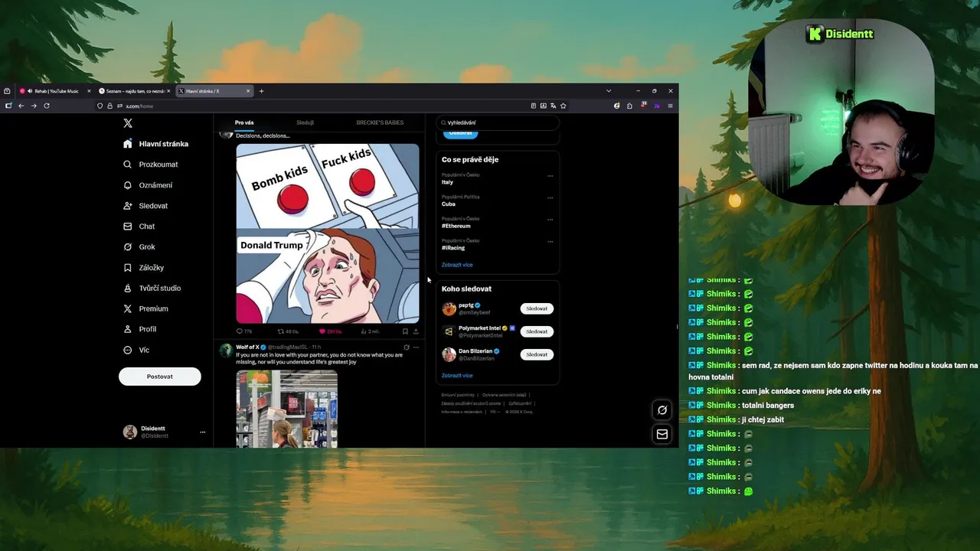The width and height of the screenshot is (980, 551).
Task: Follow Polymarket Intel
Action: tap(537, 331)
